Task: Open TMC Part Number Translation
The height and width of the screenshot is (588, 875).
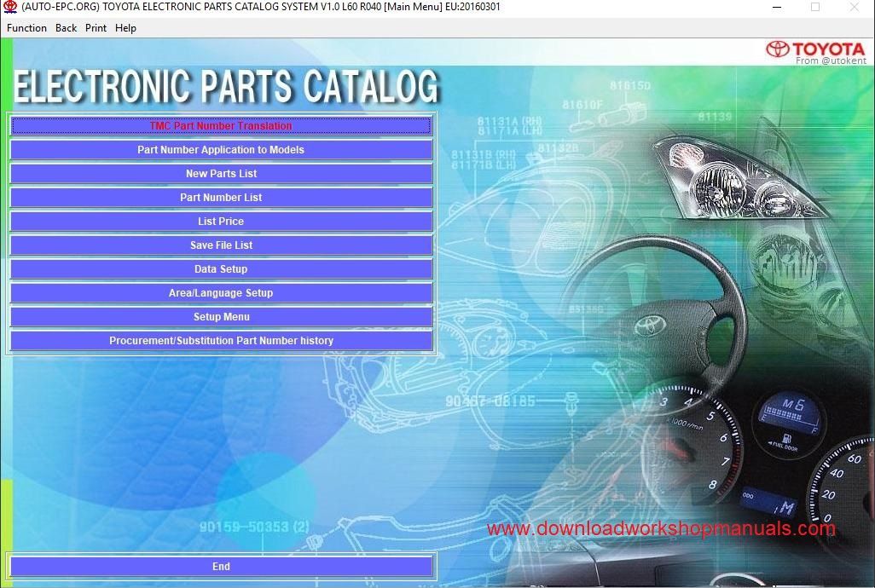Action: [x=221, y=126]
